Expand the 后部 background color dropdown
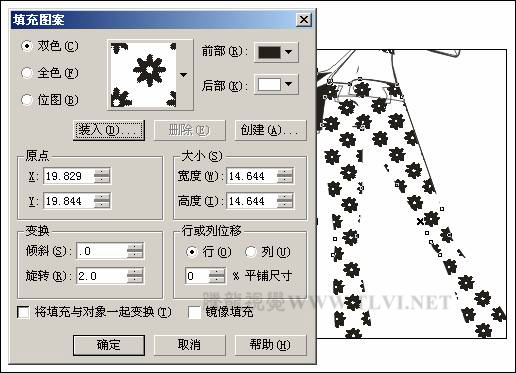This screenshot has height=373, width=516. coord(289,84)
